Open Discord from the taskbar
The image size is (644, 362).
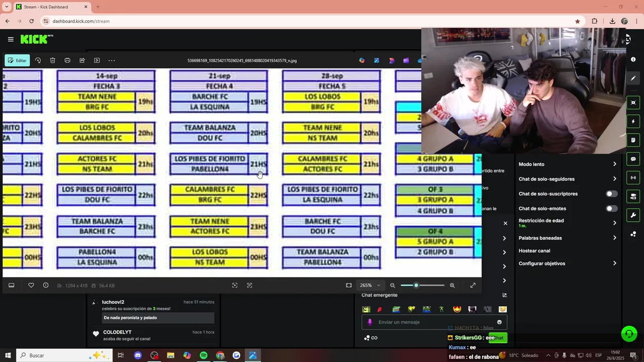tap(138, 355)
